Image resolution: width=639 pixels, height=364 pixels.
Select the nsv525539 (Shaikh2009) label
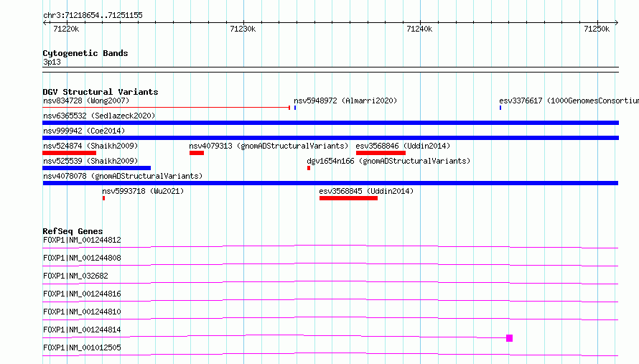(90, 161)
